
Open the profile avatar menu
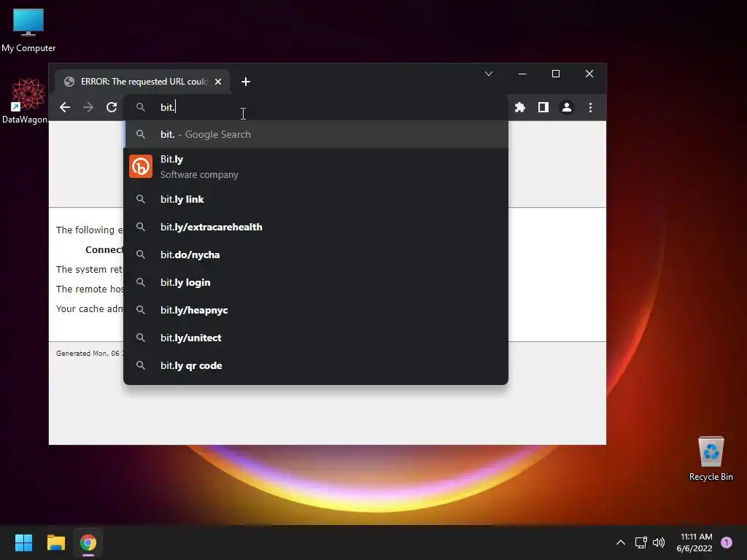[x=566, y=107]
